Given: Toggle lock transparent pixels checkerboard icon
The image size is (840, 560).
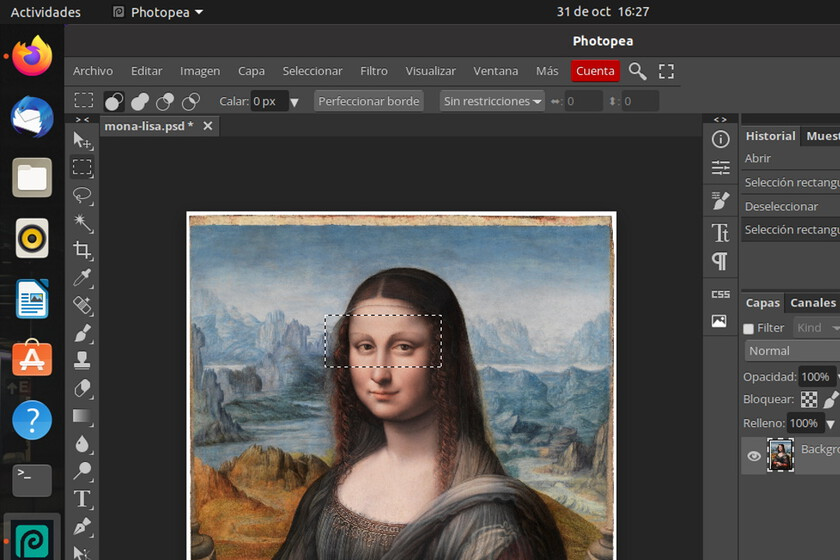Looking at the screenshot, I should click(809, 399).
